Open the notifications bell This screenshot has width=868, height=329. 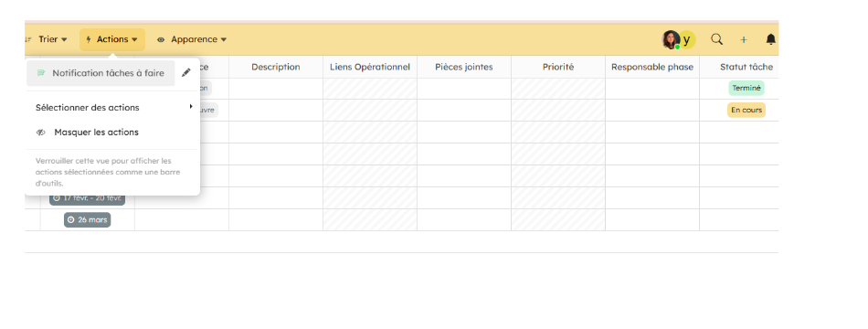[770, 39]
